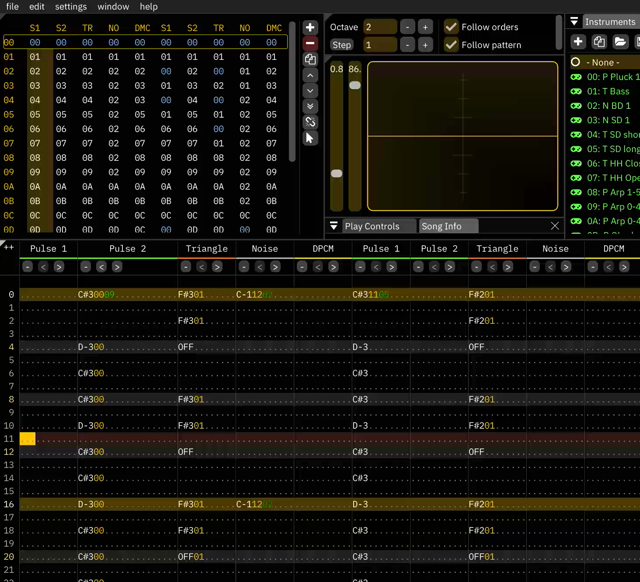Open the settings menu
This screenshot has width=640, height=582.
click(x=70, y=7)
